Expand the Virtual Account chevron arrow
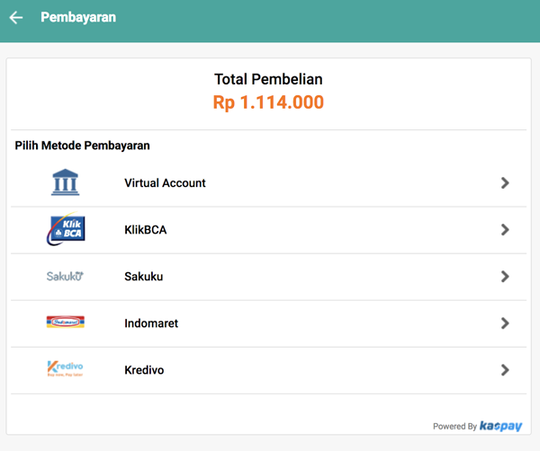The height and width of the screenshot is (451, 540). coord(505,183)
